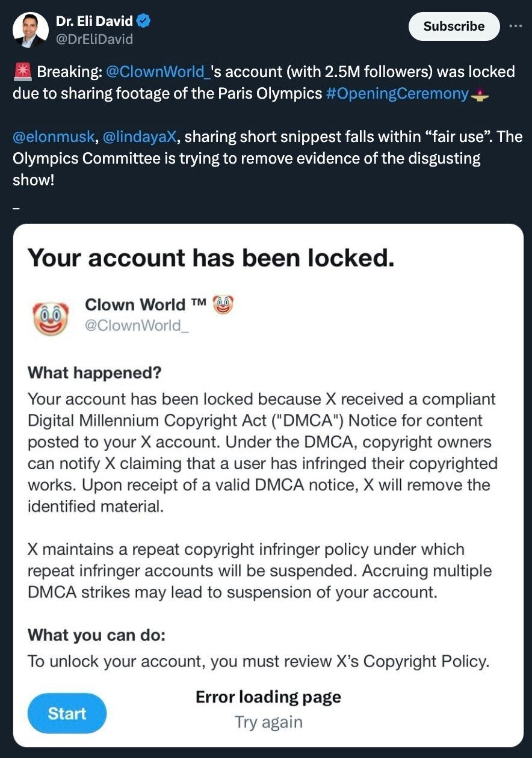Viewport: 532px width, 758px height.
Task: Click the clown emoji beside Clown World ™
Action: tap(223, 304)
